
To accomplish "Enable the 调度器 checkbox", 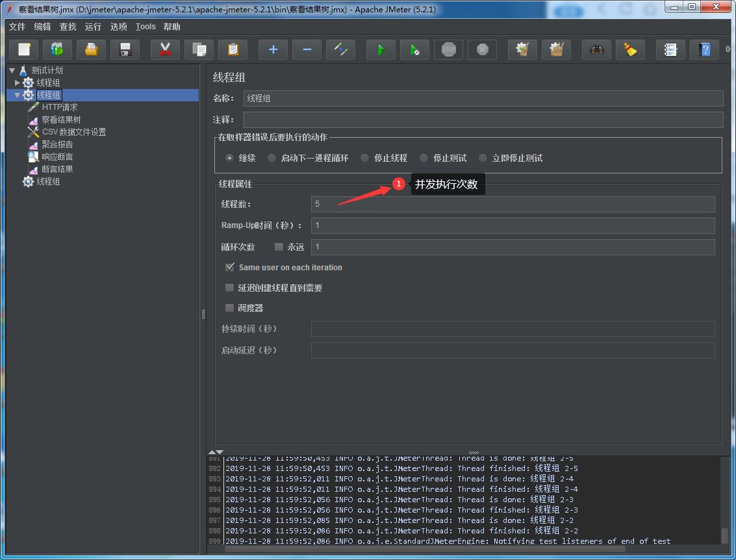I will tap(229, 308).
